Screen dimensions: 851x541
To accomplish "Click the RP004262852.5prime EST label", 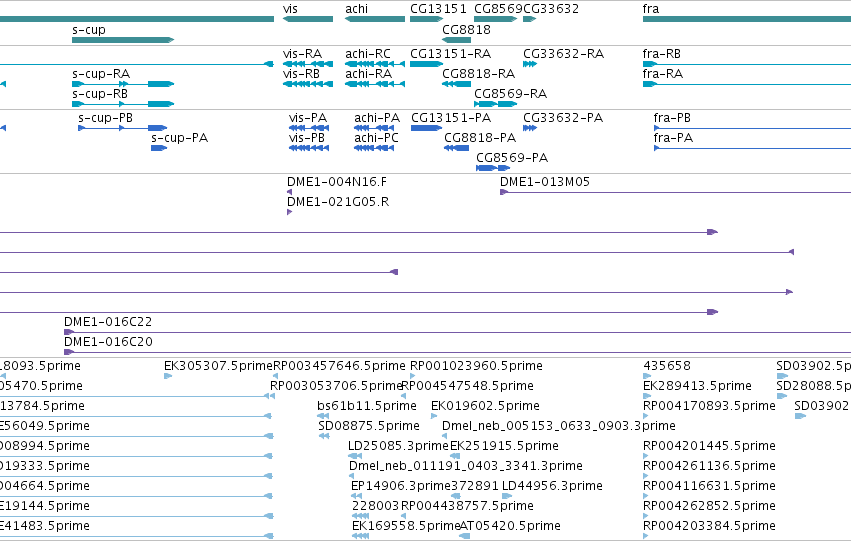I will click(x=709, y=506).
